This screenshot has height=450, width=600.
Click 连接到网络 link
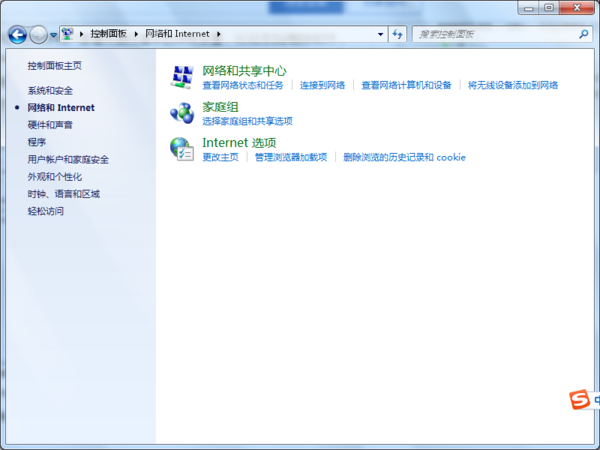(322, 85)
